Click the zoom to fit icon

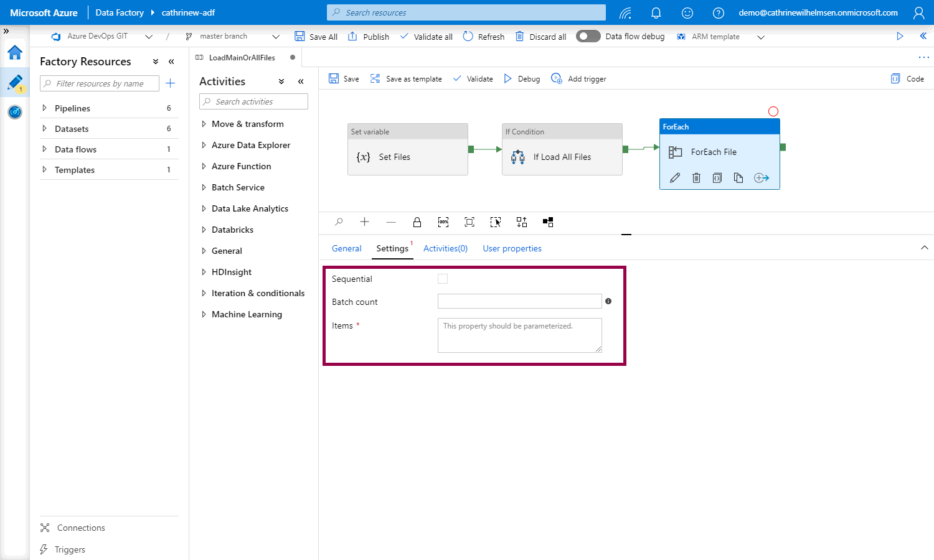[469, 222]
